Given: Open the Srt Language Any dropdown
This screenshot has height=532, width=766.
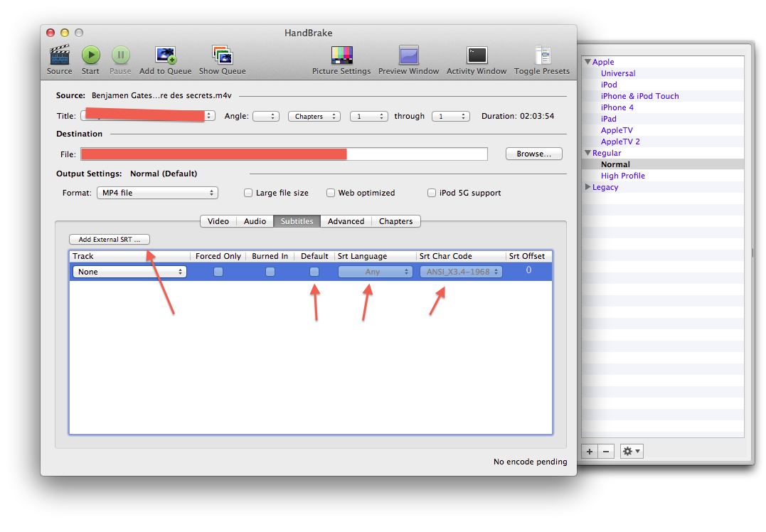Looking at the screenshot, I should (376, 272).
